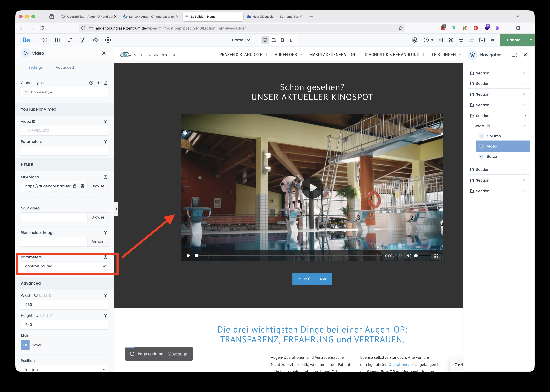The image size is (550, 392).
Task: Select Cover video style
Action: [x=36, y=345]
